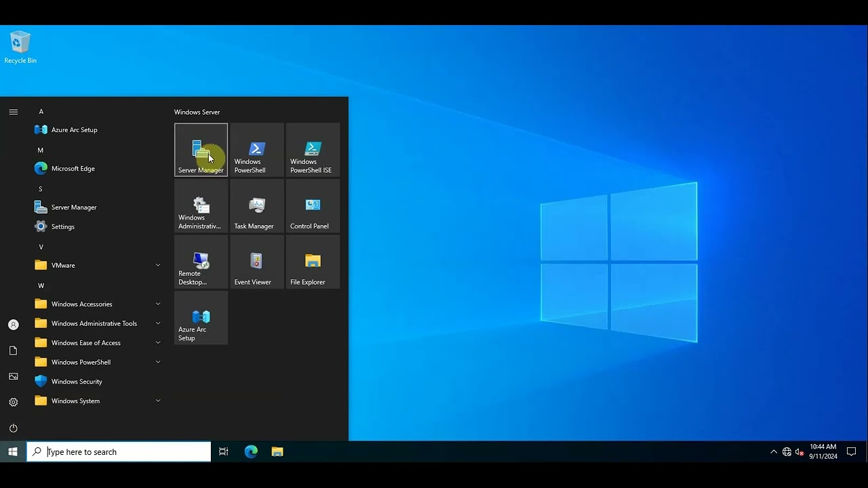The height and width of the screenshot is (488, 868).
Task: Expand the VMware folder
Action: pyautogui.click(x=98, y=265)
